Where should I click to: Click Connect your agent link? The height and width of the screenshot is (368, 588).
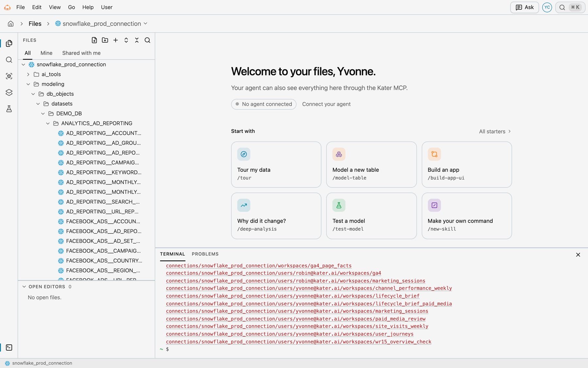pos(326,104)
